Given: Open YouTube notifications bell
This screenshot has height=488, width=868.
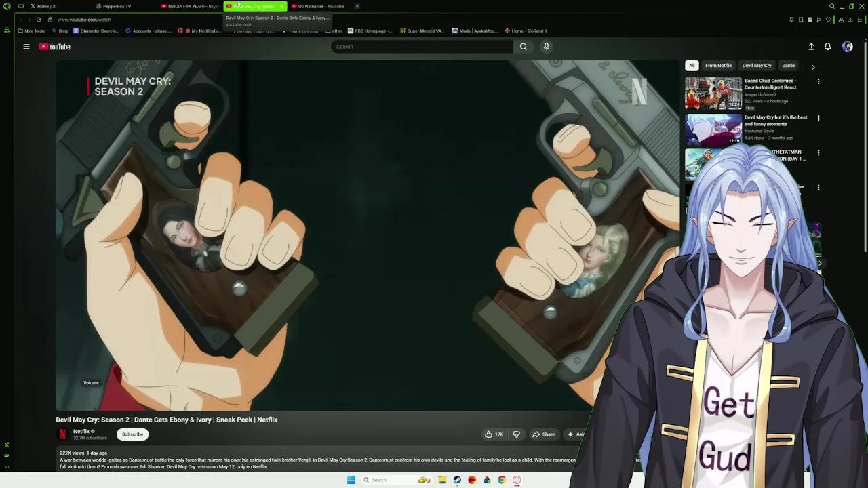Looking at the screenshot, I should (x=827, y=47).
